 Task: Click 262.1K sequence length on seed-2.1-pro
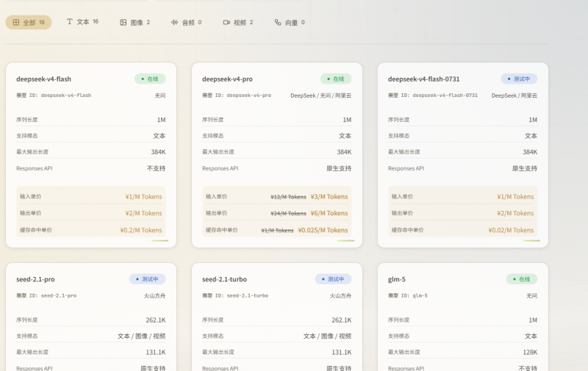point(156,320)
